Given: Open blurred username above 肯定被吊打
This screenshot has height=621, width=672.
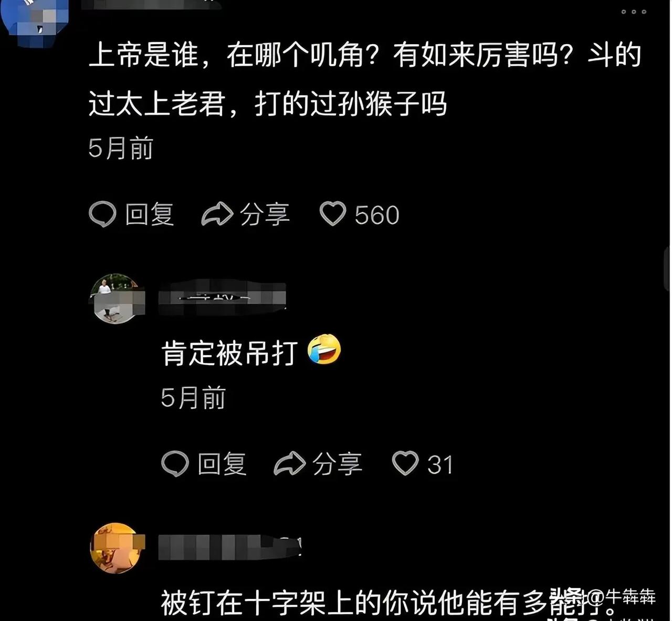Looking at the screenshot, I should (x=222, y=297).
